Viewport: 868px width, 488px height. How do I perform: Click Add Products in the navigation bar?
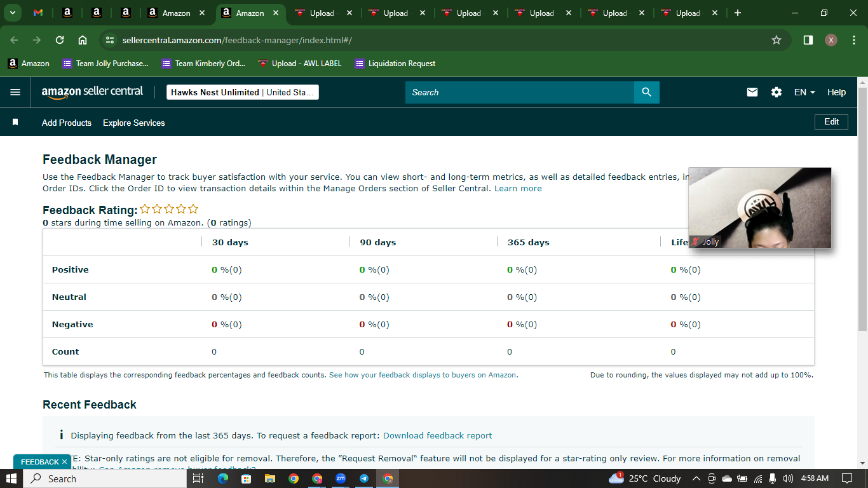(67, 123)
